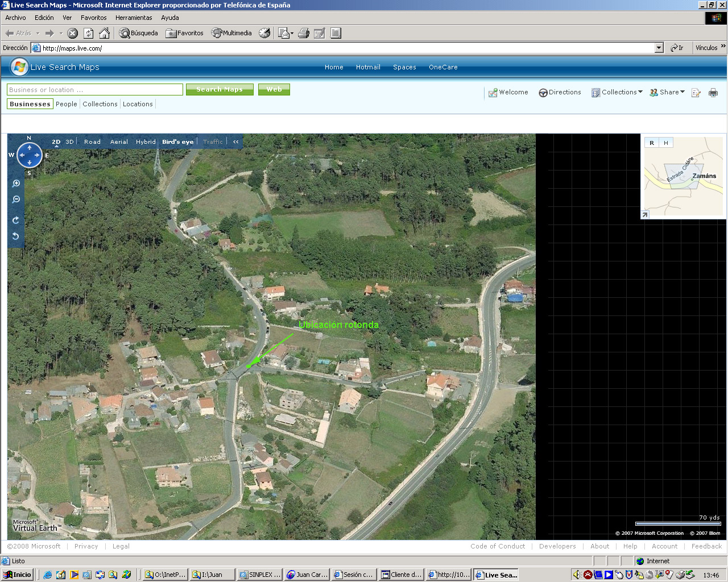This screenshot has width=728, height=582.
Task: Switch the map to 2D mode
Action: pos(56,142)
